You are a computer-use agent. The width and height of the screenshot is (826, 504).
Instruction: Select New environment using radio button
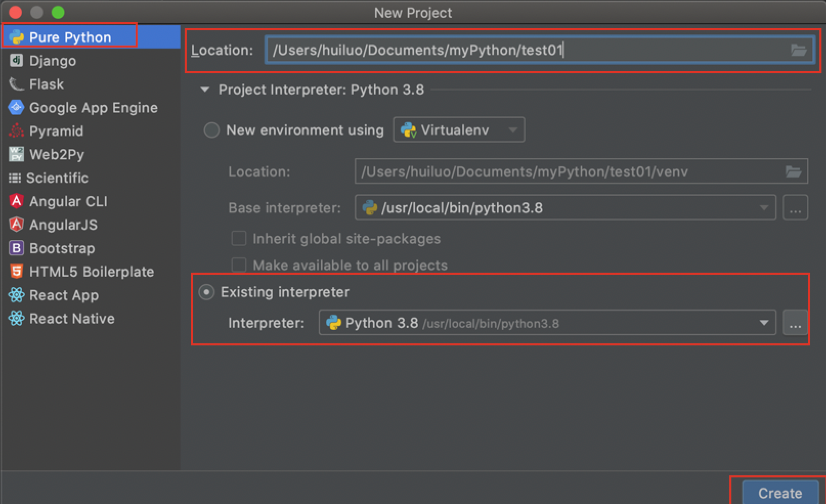[212, 130]
